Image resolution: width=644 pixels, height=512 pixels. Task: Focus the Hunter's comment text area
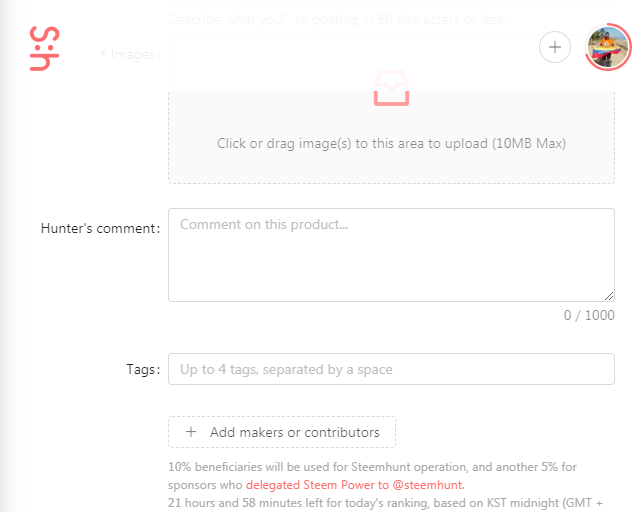[391, 254]
